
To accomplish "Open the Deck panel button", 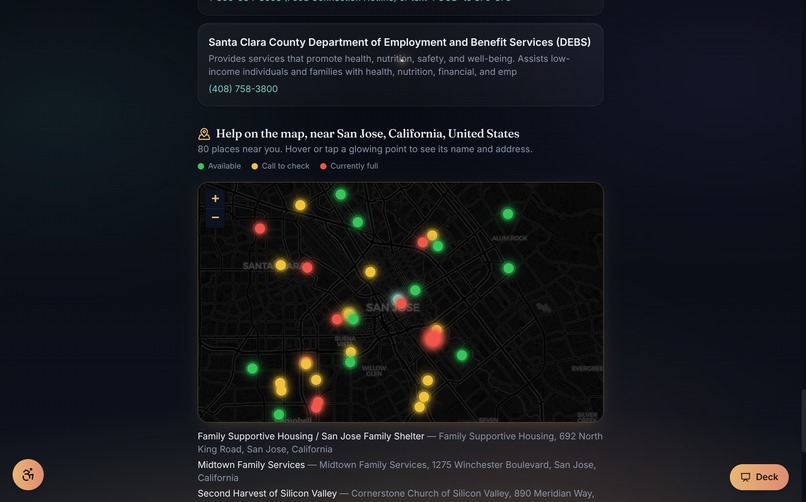I will [759, 477].
